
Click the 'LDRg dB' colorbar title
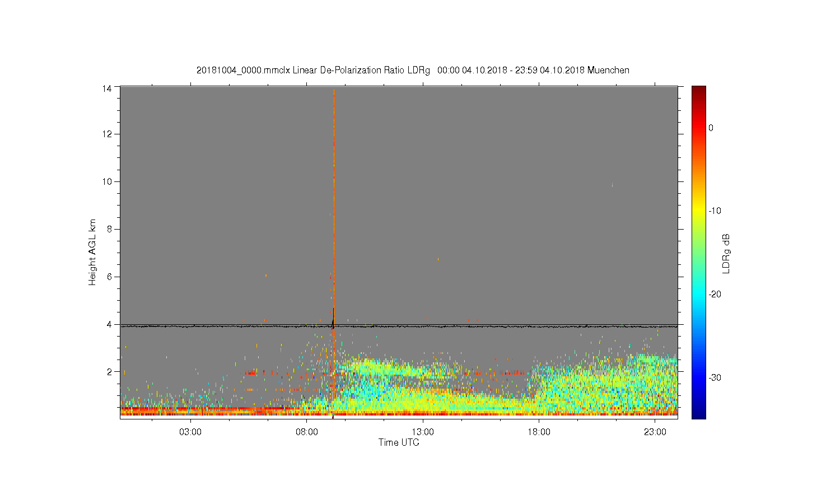pos(726,253)
